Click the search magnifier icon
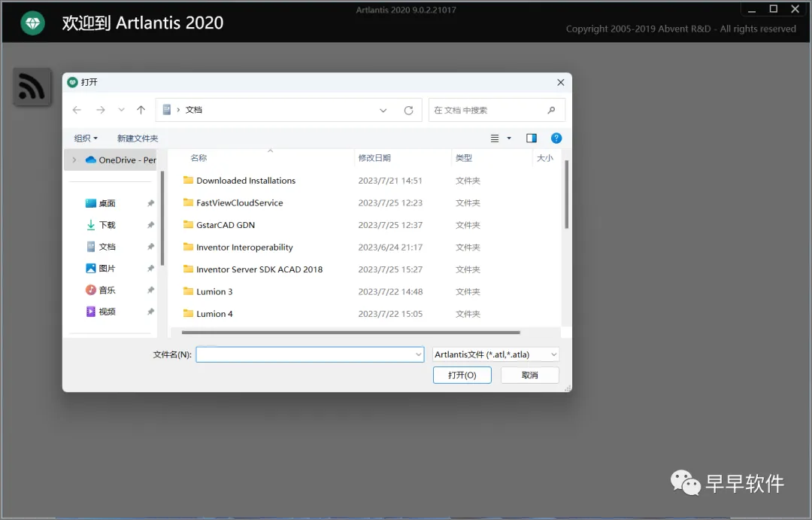This screenshot has height=520, width=812. click(x=552, y=110)
